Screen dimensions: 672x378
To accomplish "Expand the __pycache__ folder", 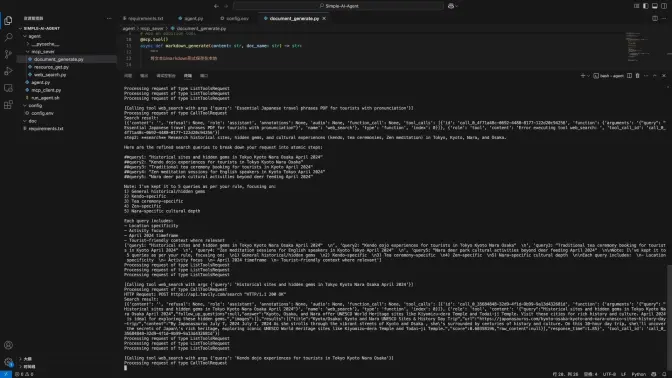I will coord(45,44).
